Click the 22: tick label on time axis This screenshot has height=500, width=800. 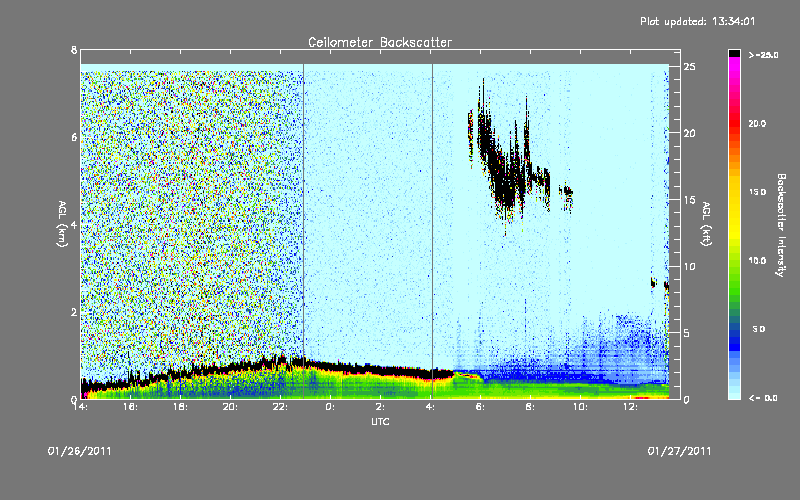click(x=280, y=407)
